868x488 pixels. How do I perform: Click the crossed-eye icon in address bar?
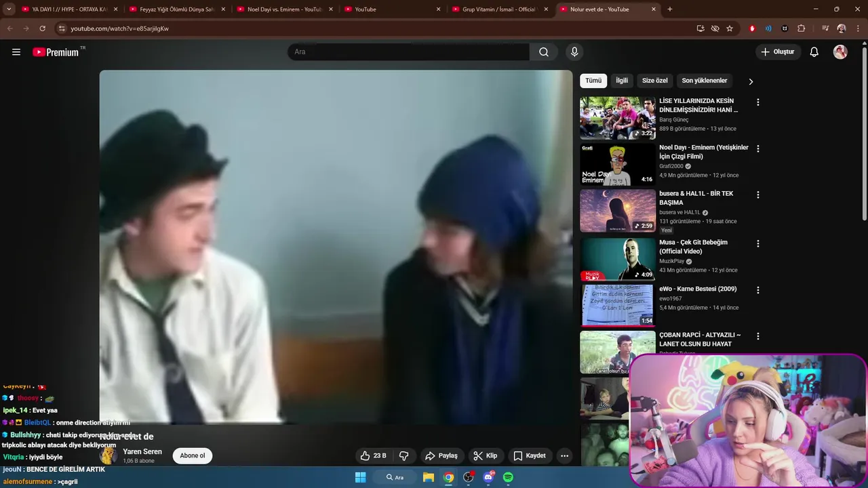click(x=715, y=28)
